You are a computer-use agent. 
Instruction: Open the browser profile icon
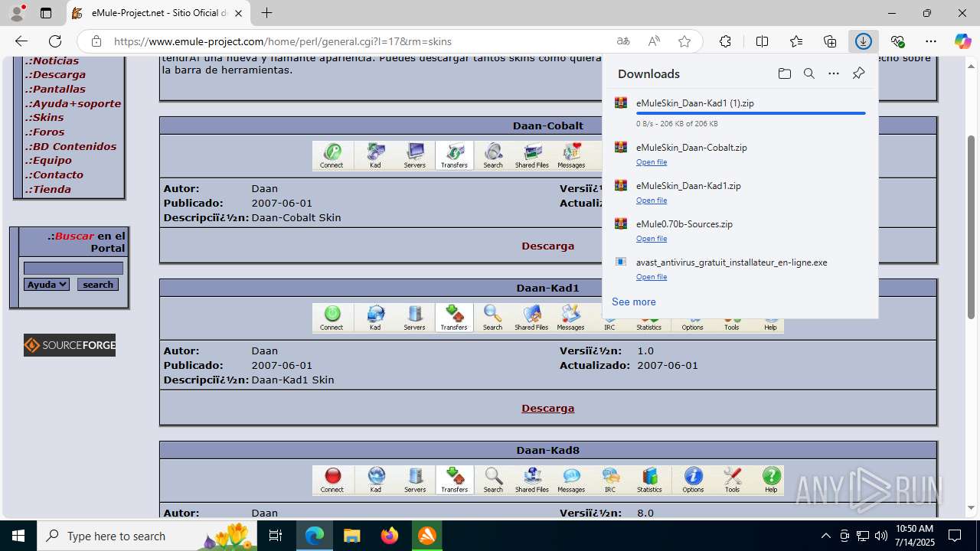pyautogui.click(x=17, y=13)
